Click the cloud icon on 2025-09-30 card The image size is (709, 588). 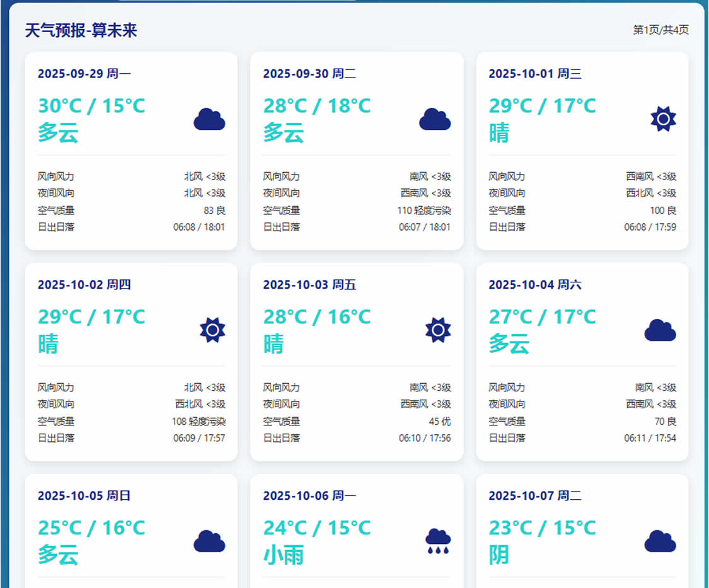point(435,119)
